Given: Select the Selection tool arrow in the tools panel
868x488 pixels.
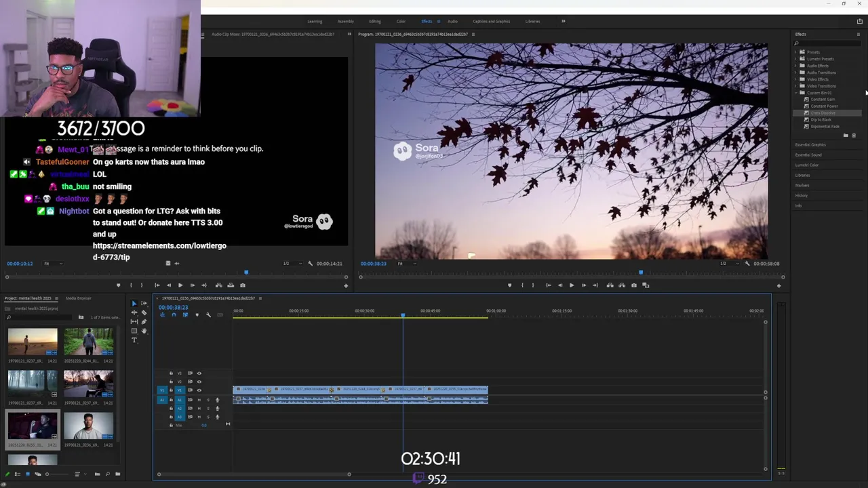Looking at the screenshot, I should [134, 304].
